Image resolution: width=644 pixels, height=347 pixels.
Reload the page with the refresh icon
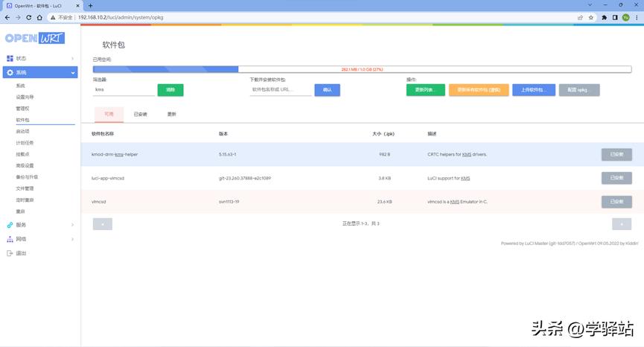pyautogui.click(x=28, y=17)
